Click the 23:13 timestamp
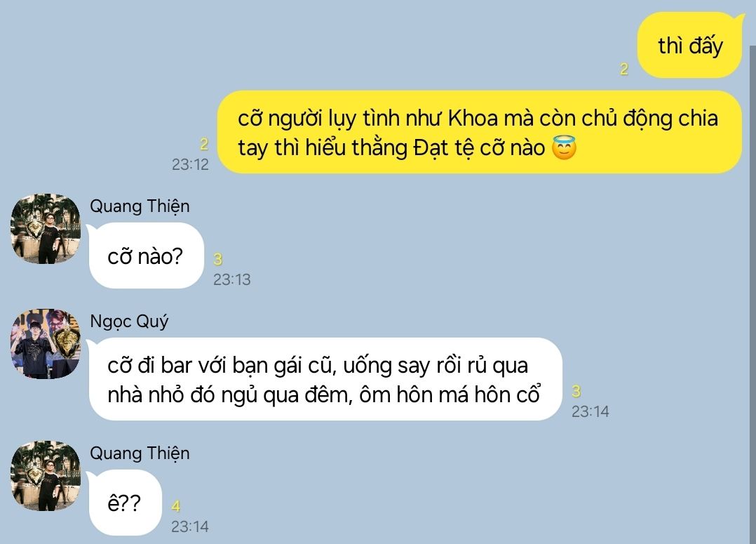Image resolution: width=756 pixels, height=544 pixels. click(x=232, y=279)
